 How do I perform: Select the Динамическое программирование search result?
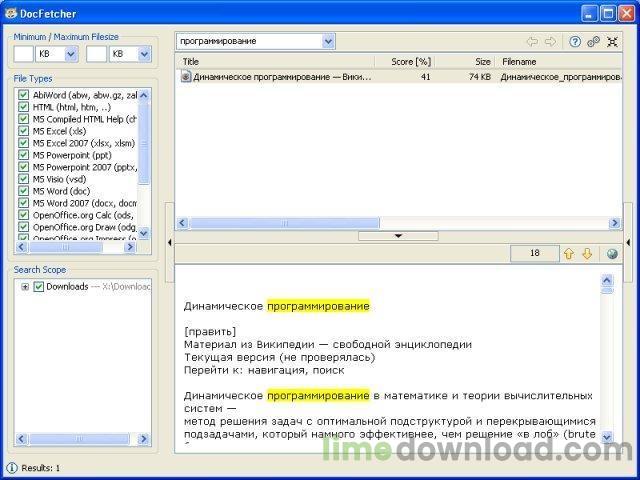[280, 76]
